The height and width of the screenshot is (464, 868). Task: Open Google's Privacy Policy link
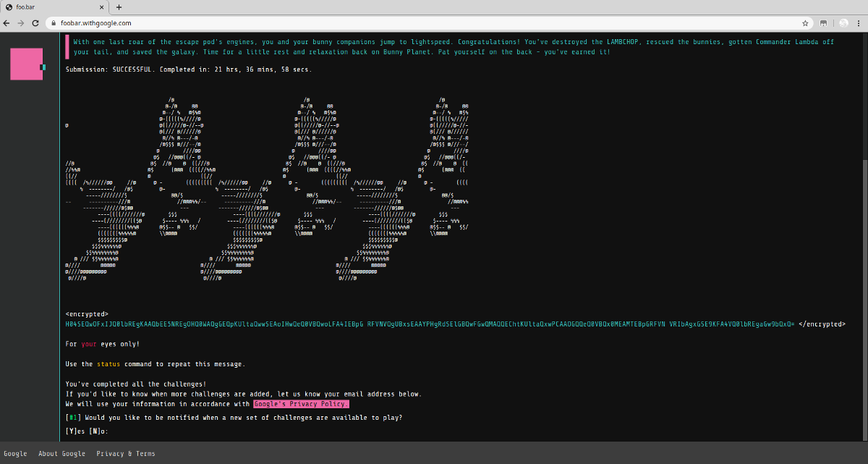(x=301, y=404)
